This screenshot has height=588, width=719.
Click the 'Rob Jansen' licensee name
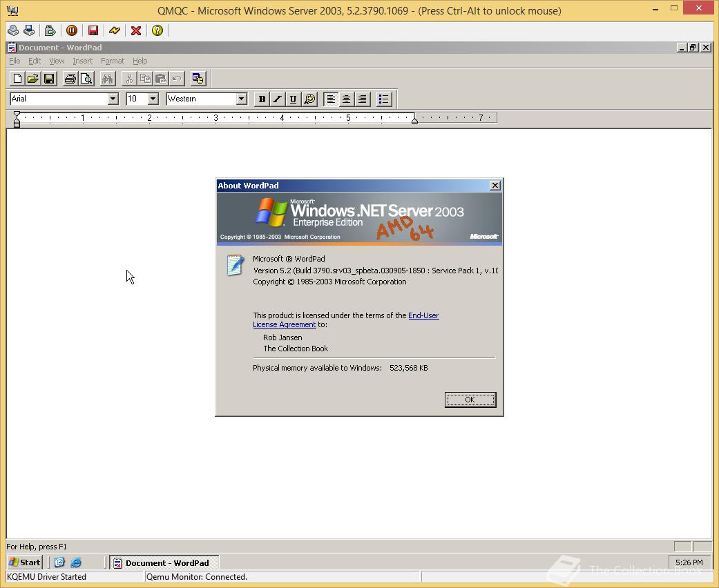click(x=282, y=337)
